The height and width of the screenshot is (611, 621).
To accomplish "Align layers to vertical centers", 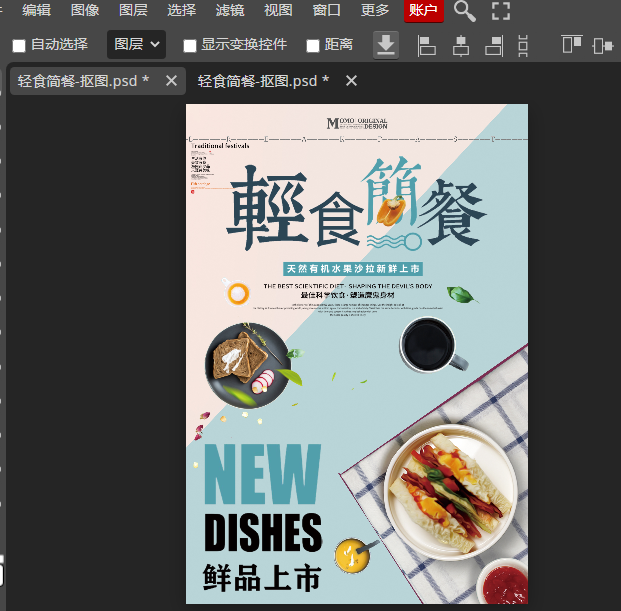I will point(602,45).
